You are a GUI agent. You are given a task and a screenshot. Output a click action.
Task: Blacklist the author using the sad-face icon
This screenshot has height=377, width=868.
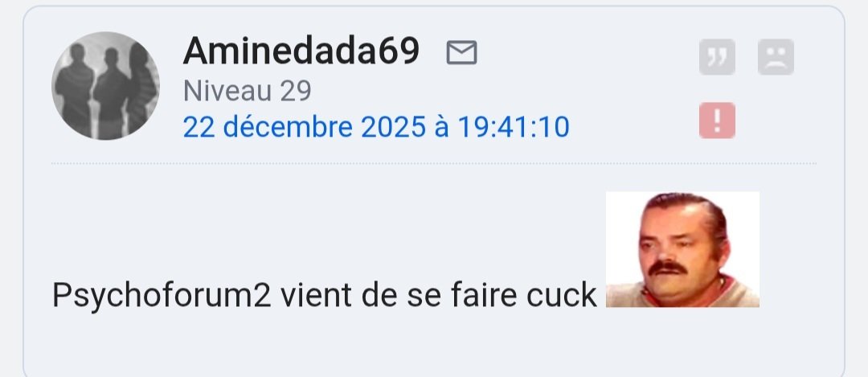[776, 56]
